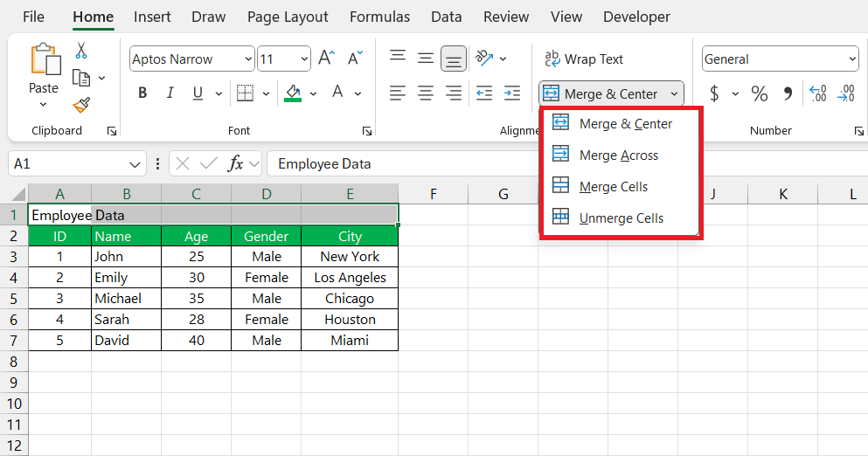Viewport: 868px width, 456px height.
Task: Toggle Italic formatting
Action: tap(170, 93)
